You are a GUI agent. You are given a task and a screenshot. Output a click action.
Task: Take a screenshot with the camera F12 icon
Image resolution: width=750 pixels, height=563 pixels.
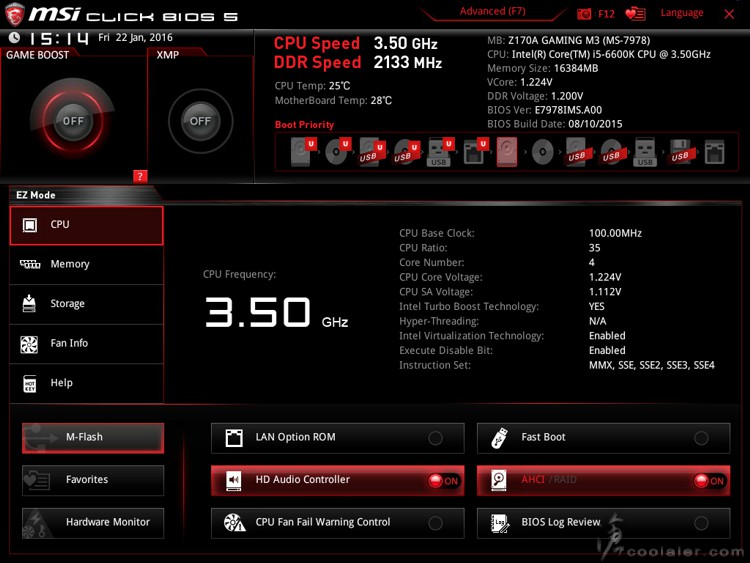(x=584, y=14)
